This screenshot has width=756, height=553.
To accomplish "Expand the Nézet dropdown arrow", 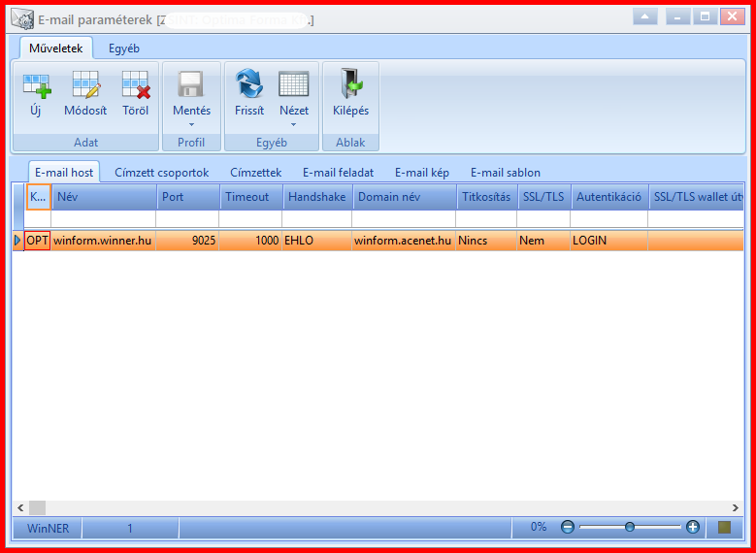I will [294, 125].
